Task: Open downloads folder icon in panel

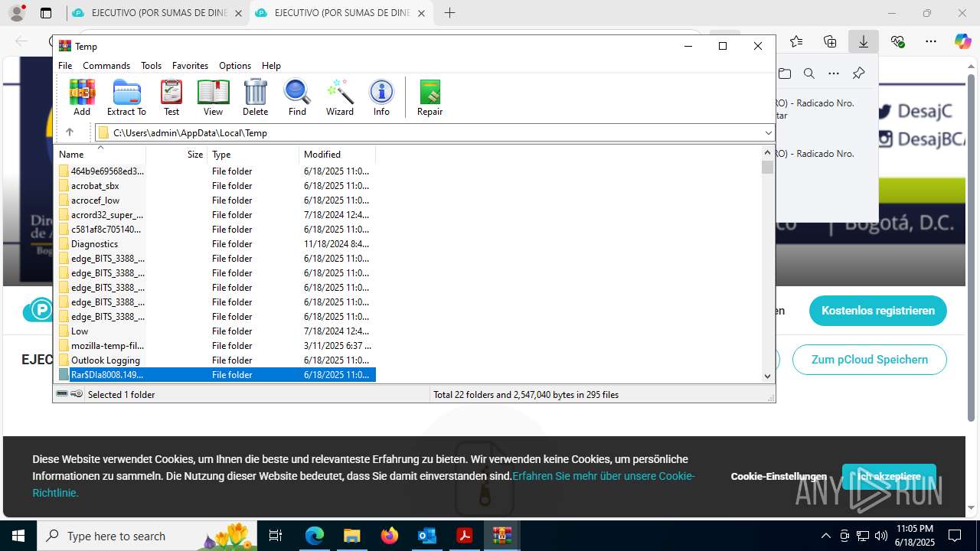Action: (785, 73)
